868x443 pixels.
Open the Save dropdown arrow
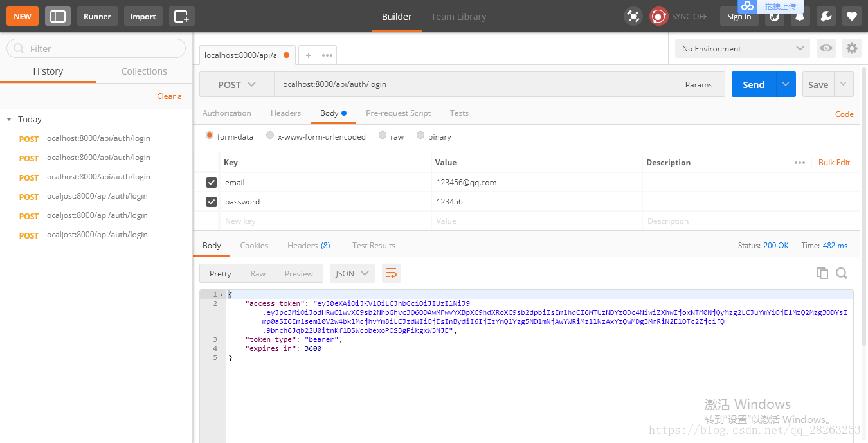pos(844,84)
